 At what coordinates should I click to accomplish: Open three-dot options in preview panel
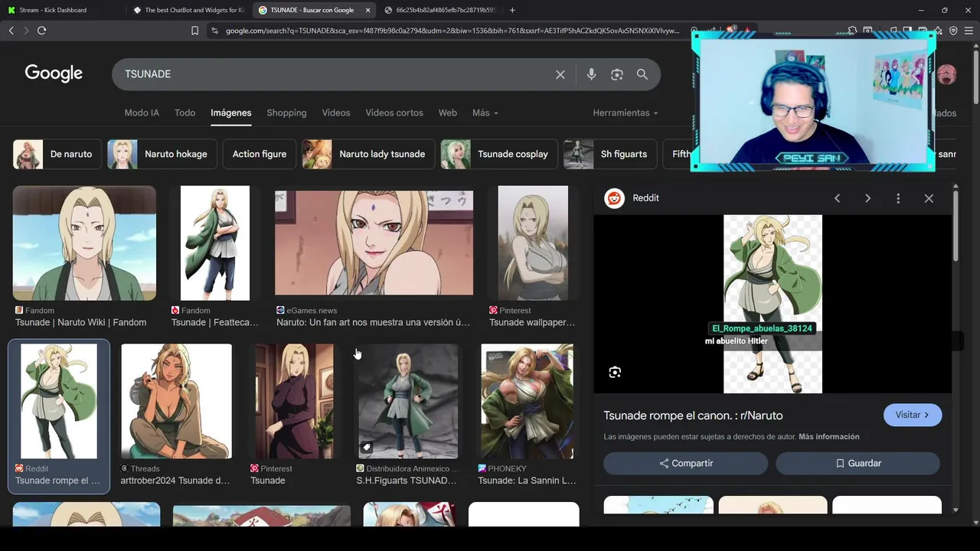click(x=898, y=198)
